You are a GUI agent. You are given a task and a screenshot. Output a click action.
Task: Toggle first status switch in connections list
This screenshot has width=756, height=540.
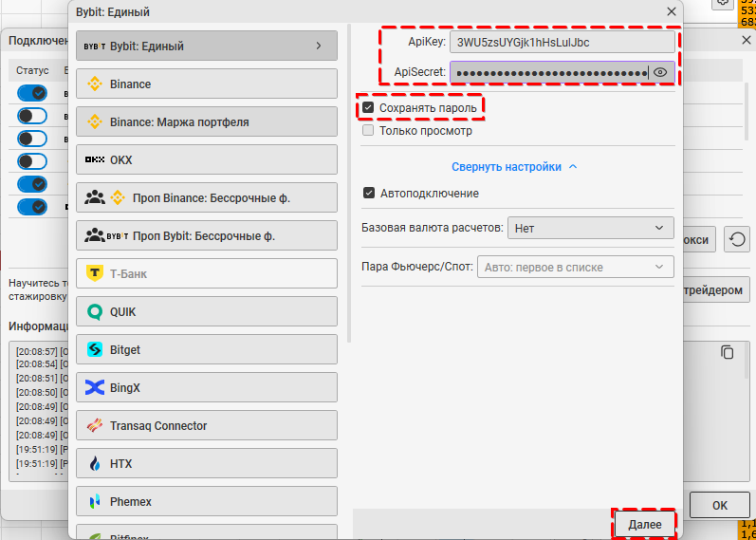(32, 93)
